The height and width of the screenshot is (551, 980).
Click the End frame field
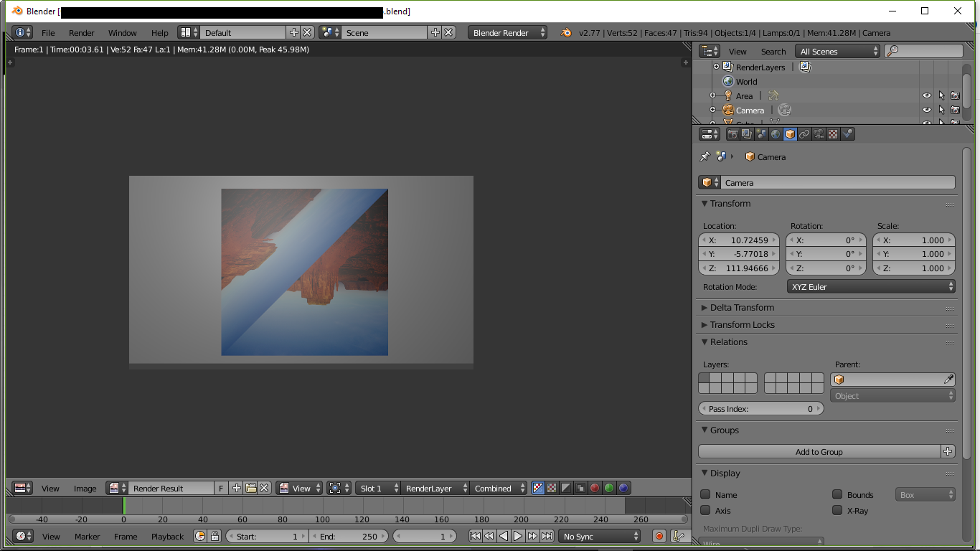(349, 536)
